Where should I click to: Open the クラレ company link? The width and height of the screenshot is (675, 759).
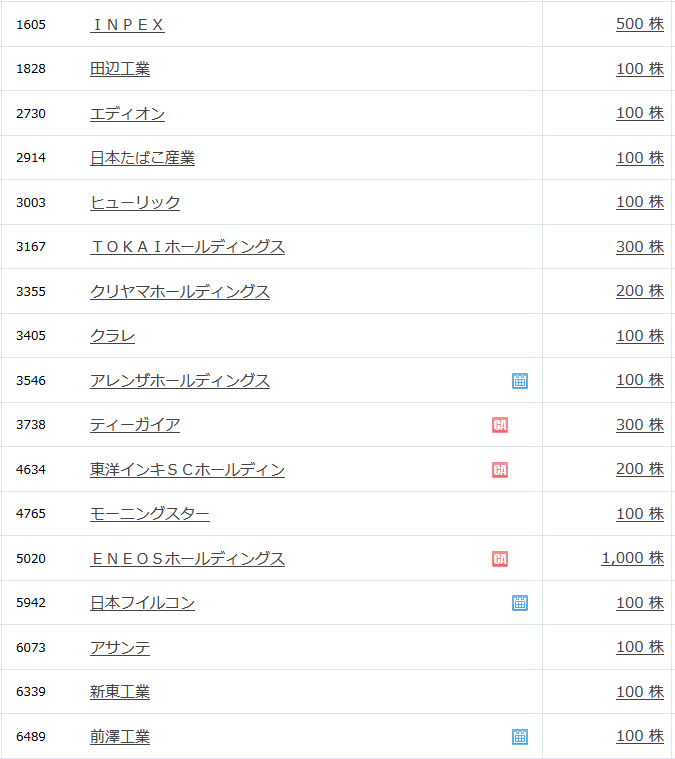(112, 336)
